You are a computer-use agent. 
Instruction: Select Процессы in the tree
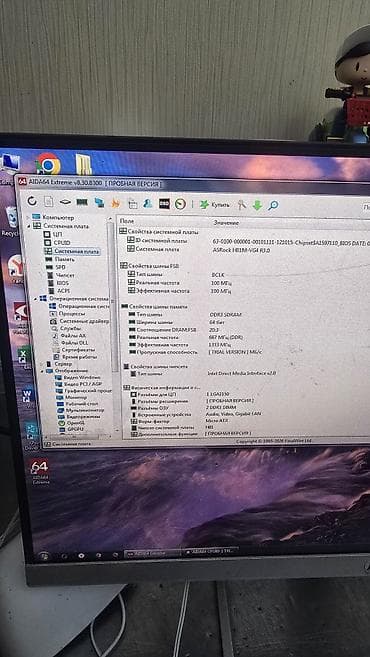[x=68, y=313]
